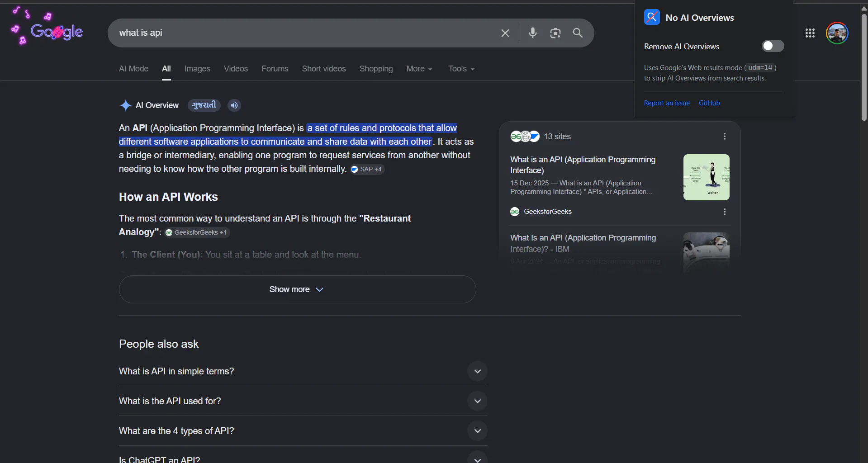Click the 13 sites label
868x463 pixels.
coord(557,137)
